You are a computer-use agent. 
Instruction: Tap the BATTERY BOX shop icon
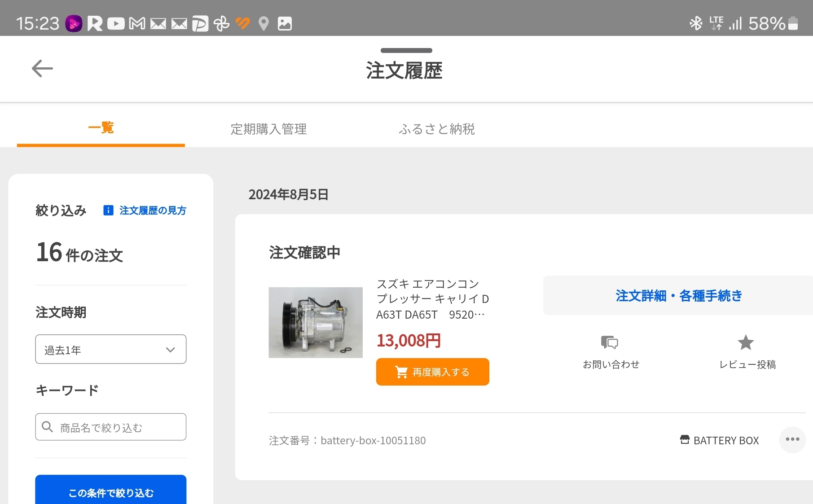coord(685,440)
